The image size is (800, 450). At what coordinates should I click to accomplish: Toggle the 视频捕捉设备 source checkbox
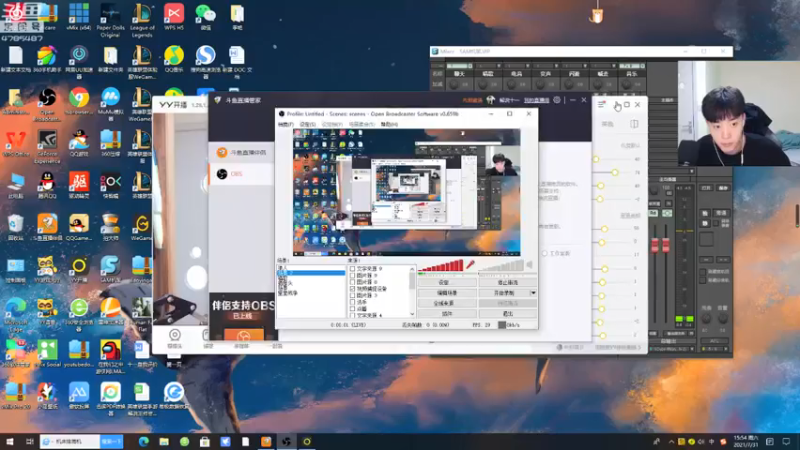(353, 289)
